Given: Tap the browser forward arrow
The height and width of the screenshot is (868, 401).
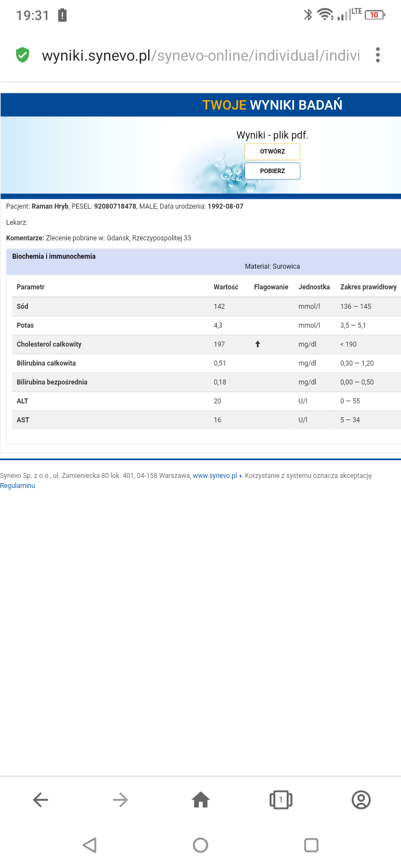Looking at the screenshot, I should [120, 800].
